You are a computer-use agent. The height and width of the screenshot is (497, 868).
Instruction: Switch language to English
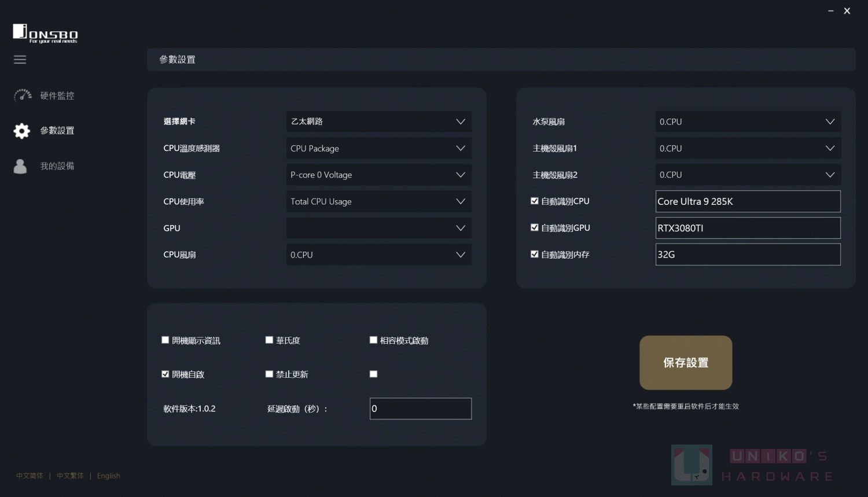click(109, 476)
